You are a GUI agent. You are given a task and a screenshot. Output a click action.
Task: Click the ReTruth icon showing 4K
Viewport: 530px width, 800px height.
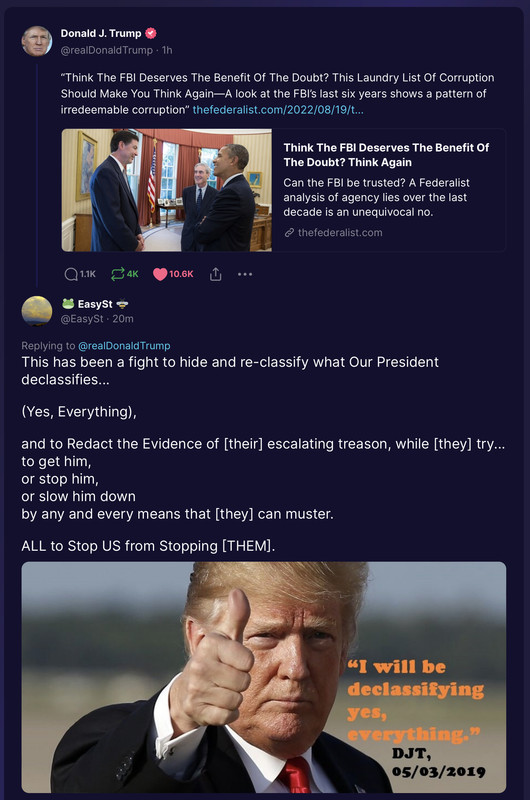117,274
